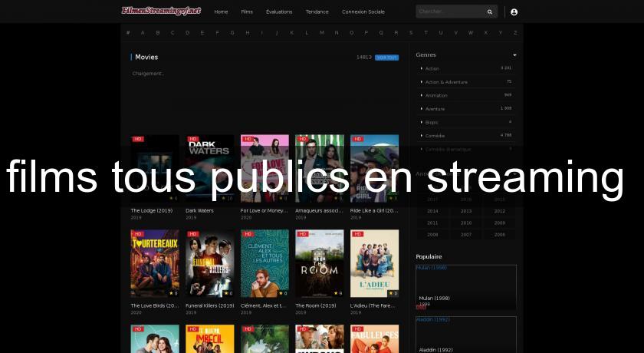This screenshot has height=353, width=644.
Task: Select release year 2011
Action: coord(432,223)
